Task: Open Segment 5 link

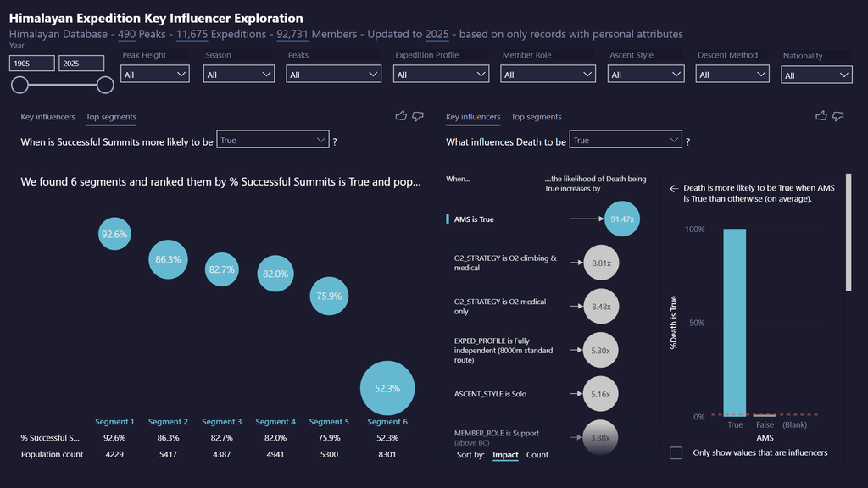Action: (329, 422)
